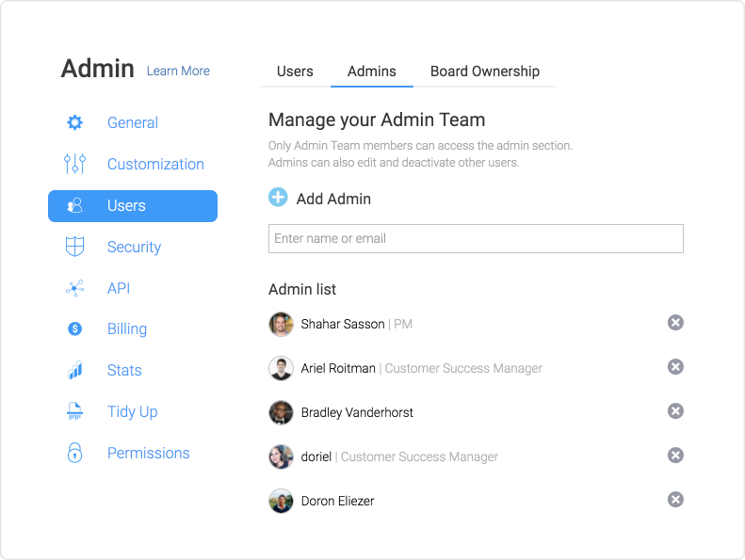The image size is (745, 560).
Task: Click the name doriel
Action: [x=316, y=456]
